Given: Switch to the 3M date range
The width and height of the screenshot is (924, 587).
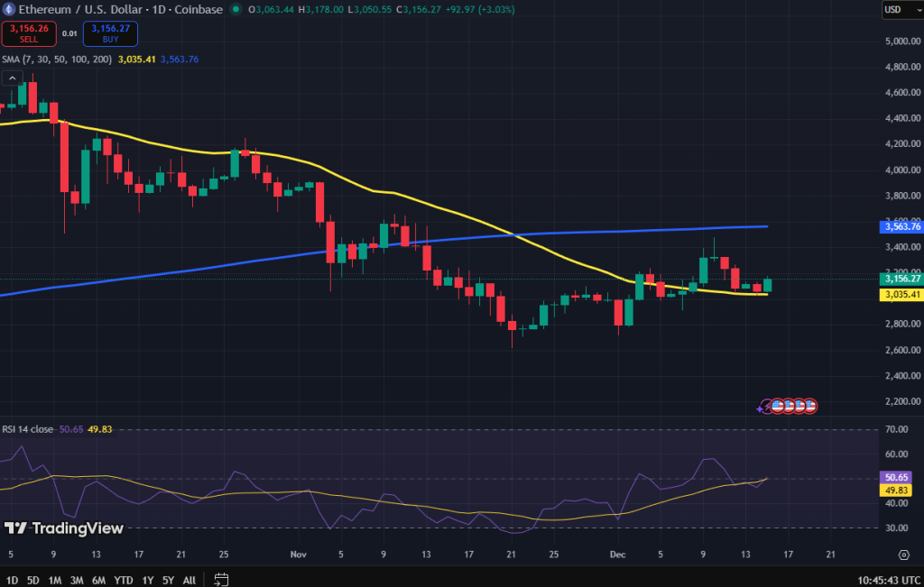Looking at the screenshot, I should point(77,580).
